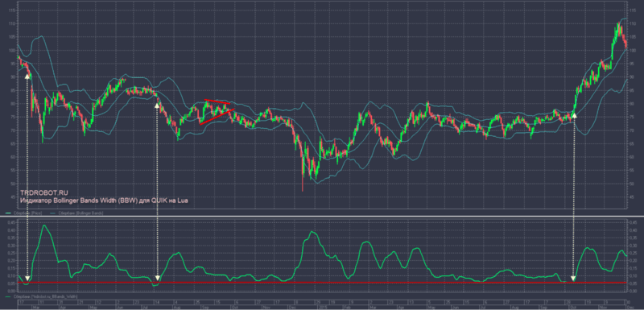Select the Сбербанк [Bollinger Bands] legend entry
Viewport: 644px width, 310px height.
click(x=77, y=213)
